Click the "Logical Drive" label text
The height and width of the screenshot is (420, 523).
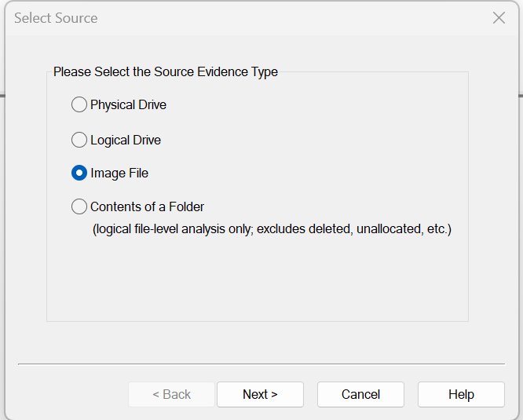[126, 140]
